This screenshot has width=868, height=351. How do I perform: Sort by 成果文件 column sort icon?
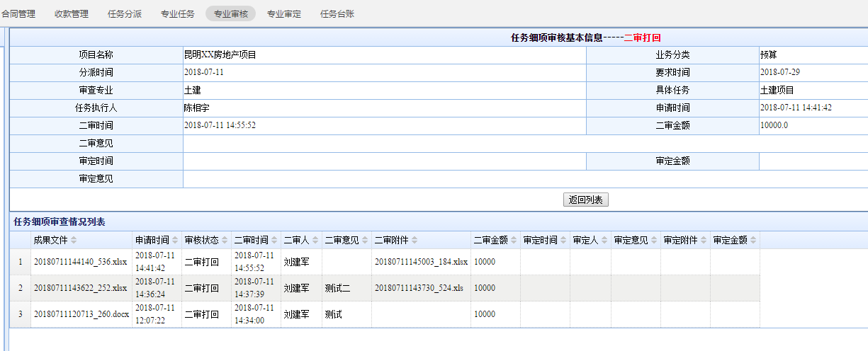[x=74, y=241]
